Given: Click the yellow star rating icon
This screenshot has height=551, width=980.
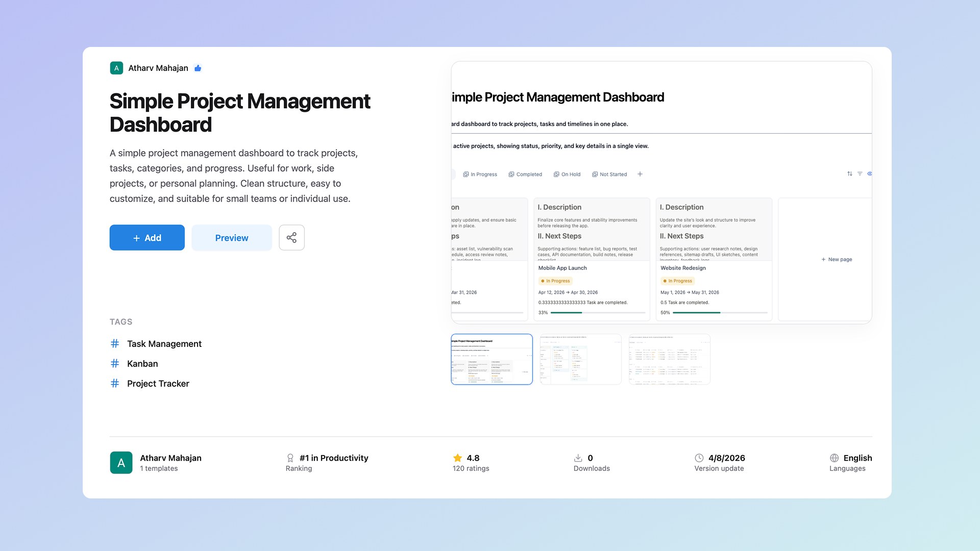Looking at the screenshot, I should (457, 458).
